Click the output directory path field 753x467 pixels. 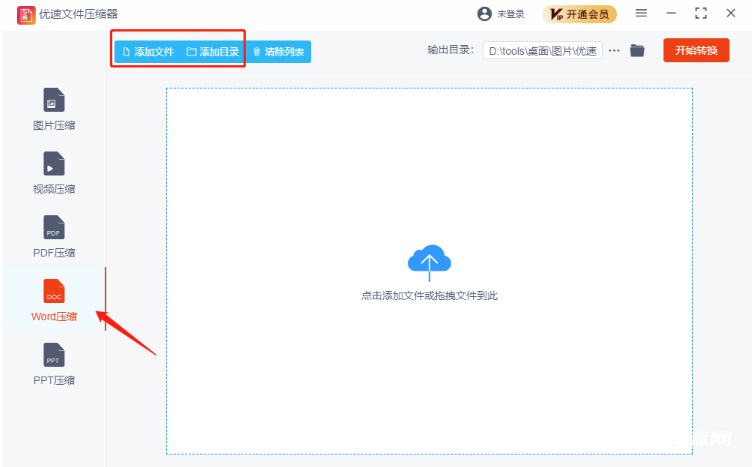tap(543, 51)
